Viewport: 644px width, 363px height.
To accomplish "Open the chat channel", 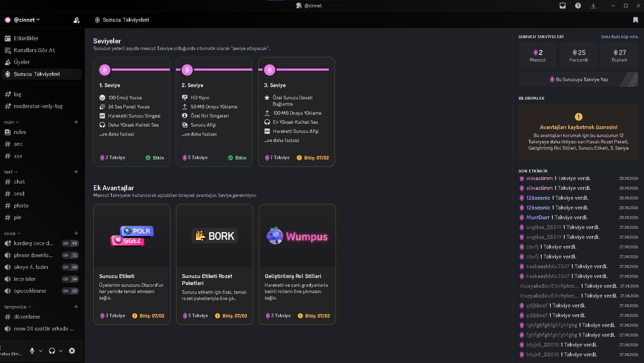I will (x=42, y=182).
